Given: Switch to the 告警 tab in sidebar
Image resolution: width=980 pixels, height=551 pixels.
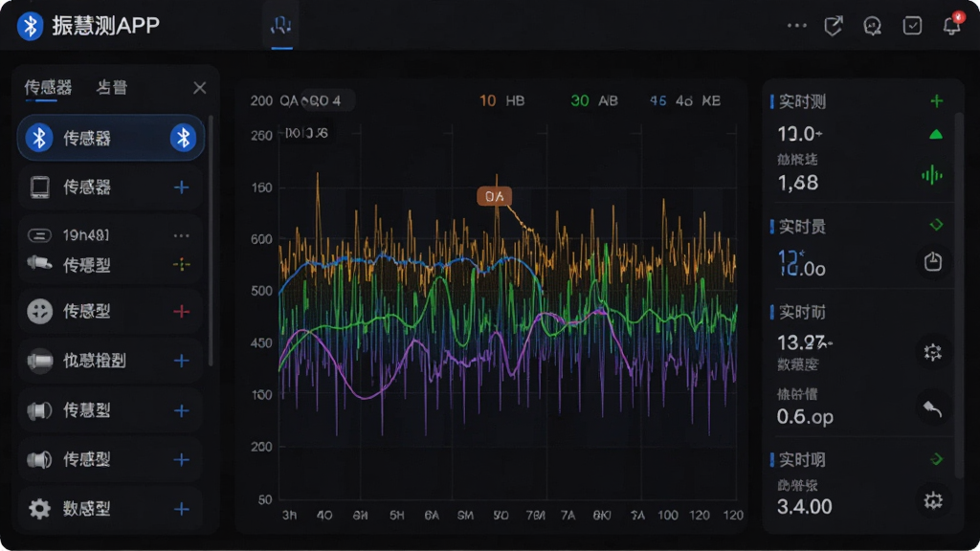Looking at the screenshot, I should point(112,87).
